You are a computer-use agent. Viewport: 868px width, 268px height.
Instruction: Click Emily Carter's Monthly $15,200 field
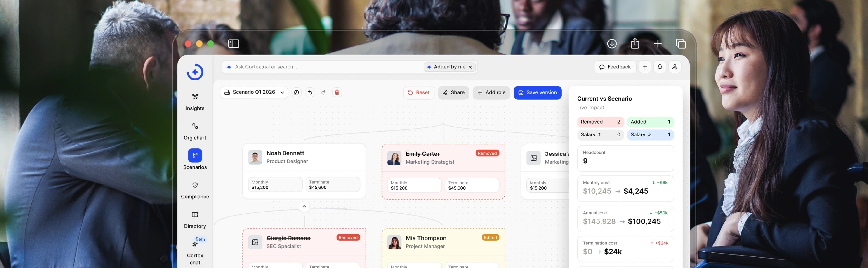pos(415,185)
